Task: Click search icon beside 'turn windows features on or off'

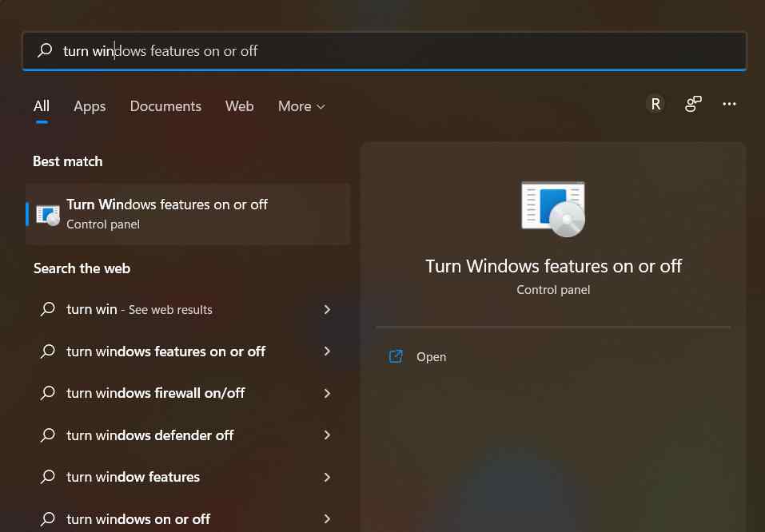Action: 48,351
